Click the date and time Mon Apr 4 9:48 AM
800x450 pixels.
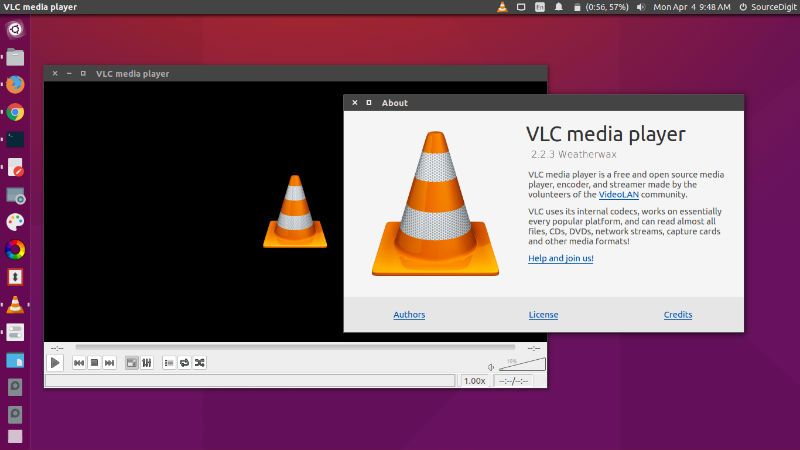[x=692, y=7]
